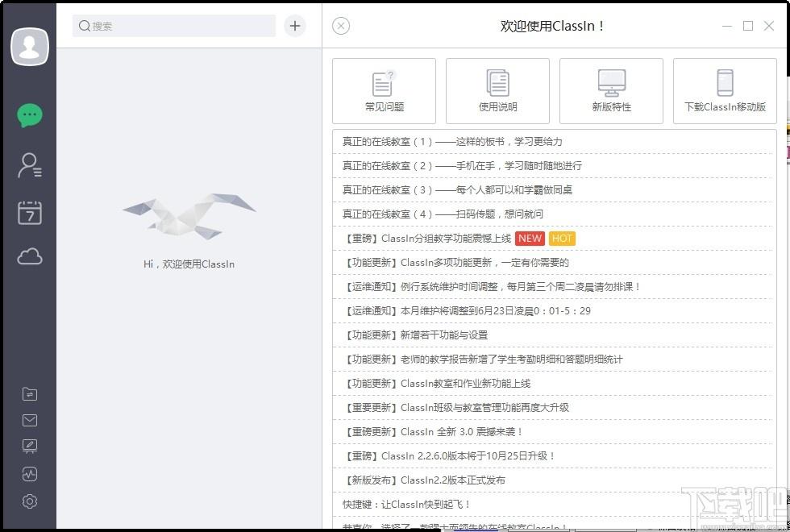This screenshot has width=790, height=532.
Task: Minimize the ClassIn window
Action: pyautogui.click(x=727, y=26)
